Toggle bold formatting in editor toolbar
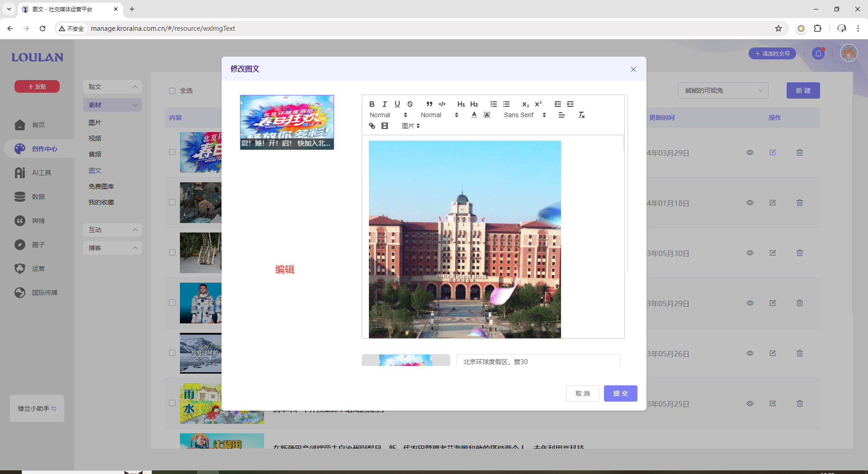Screen dimensions: 868x474 [372, 104]
